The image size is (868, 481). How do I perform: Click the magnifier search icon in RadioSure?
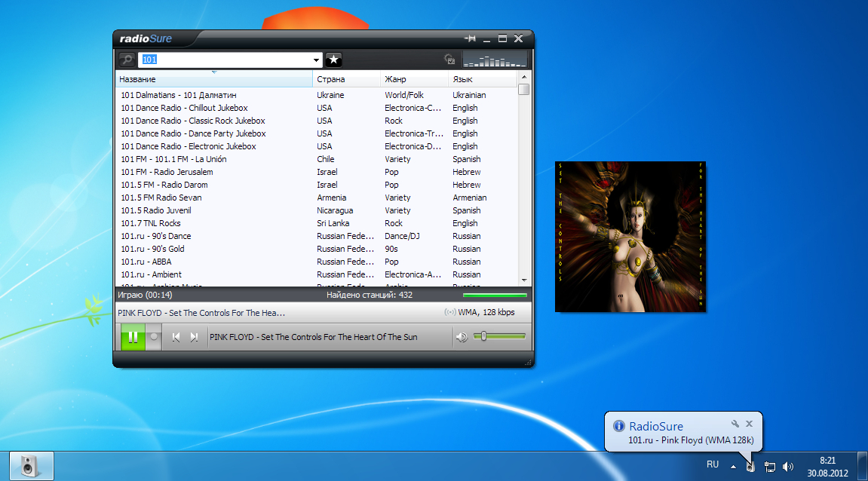pyautogui.click(x=127, y=60)
